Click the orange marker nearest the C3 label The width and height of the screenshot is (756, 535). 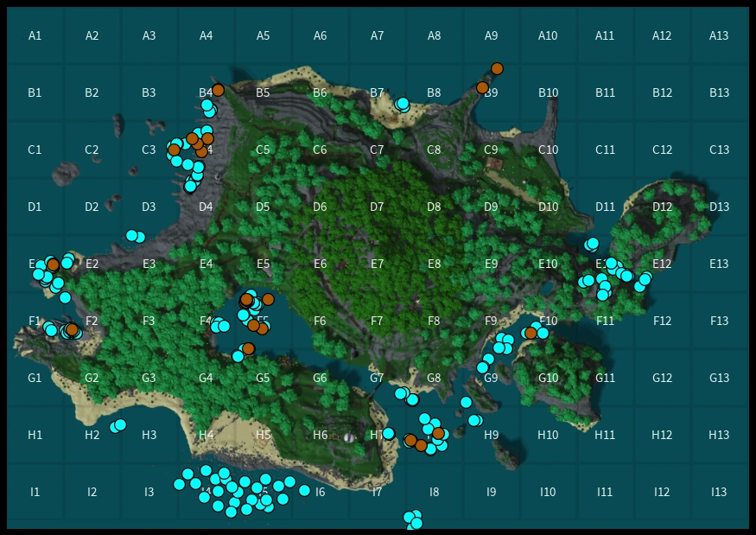coord(174,150)
